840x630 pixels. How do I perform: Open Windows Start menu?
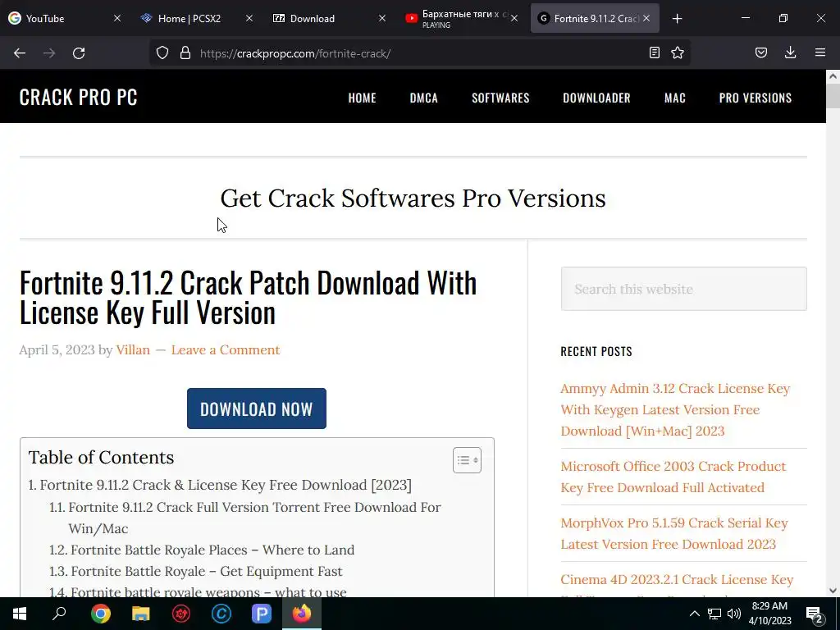click(x=20, y=614)
